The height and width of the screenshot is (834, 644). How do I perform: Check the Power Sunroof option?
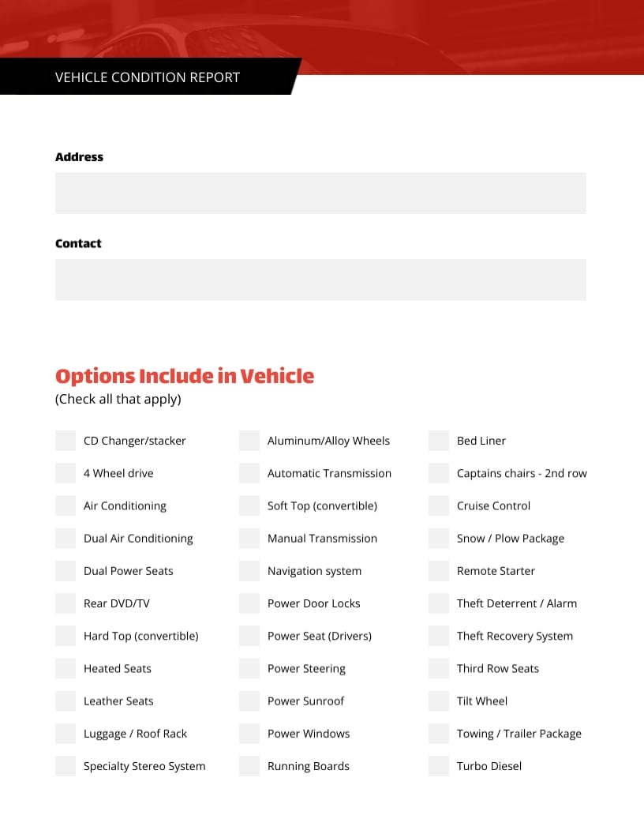(x=249, y=701)
